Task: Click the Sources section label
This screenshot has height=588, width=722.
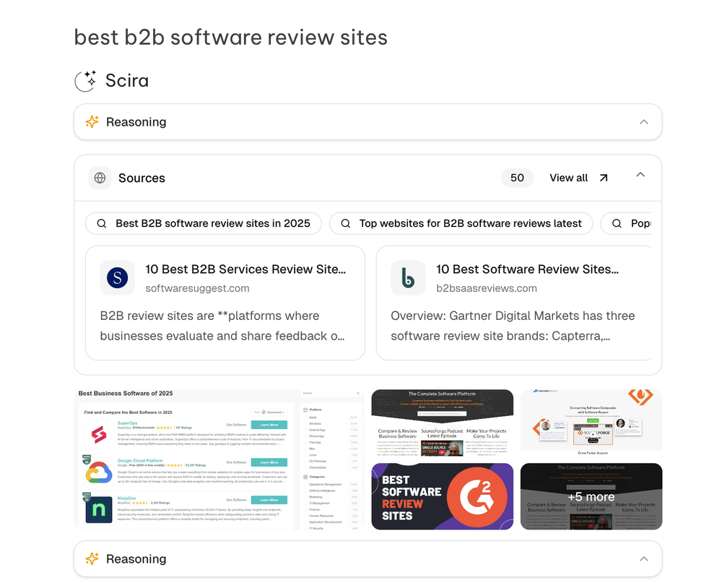Action: click(x=142, y=178)
